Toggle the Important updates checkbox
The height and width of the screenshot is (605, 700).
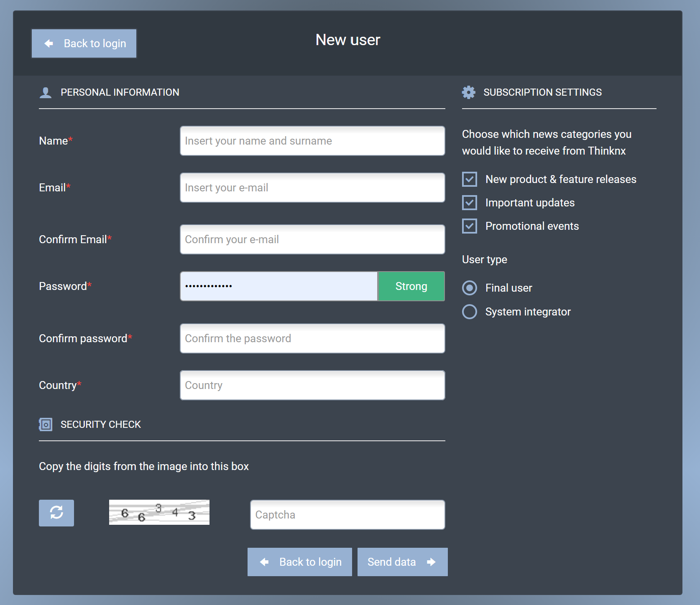pos(470,203)
